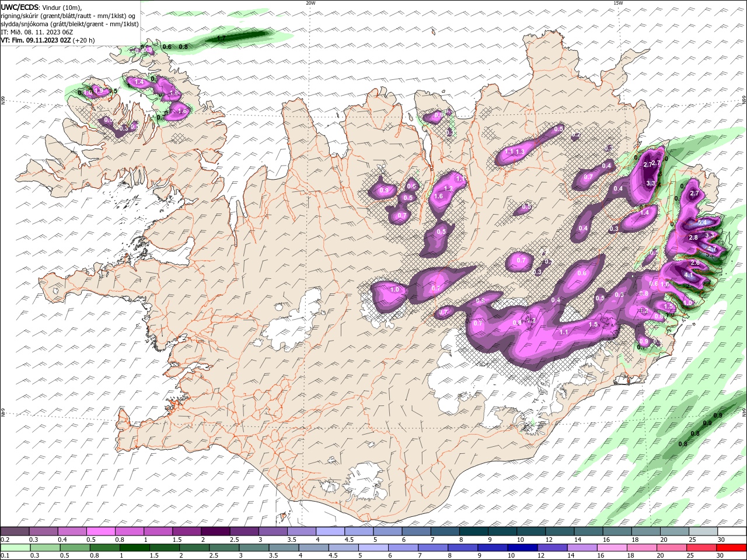Click the 3.3 snowfall value in the northeast
Image resolution: width=747 pixels, height=560 pixels.
pos(651,183)
